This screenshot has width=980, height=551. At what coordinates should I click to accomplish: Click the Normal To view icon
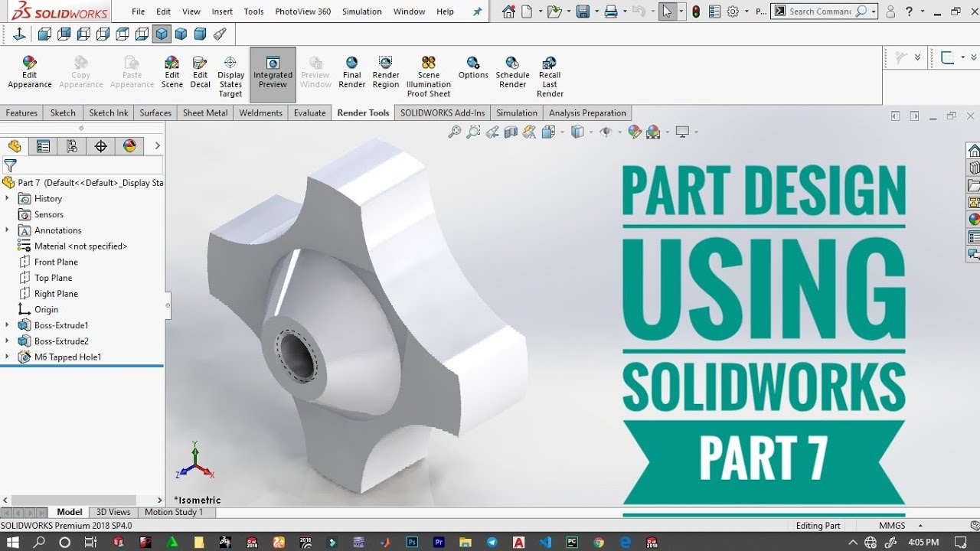coord(19,34)
